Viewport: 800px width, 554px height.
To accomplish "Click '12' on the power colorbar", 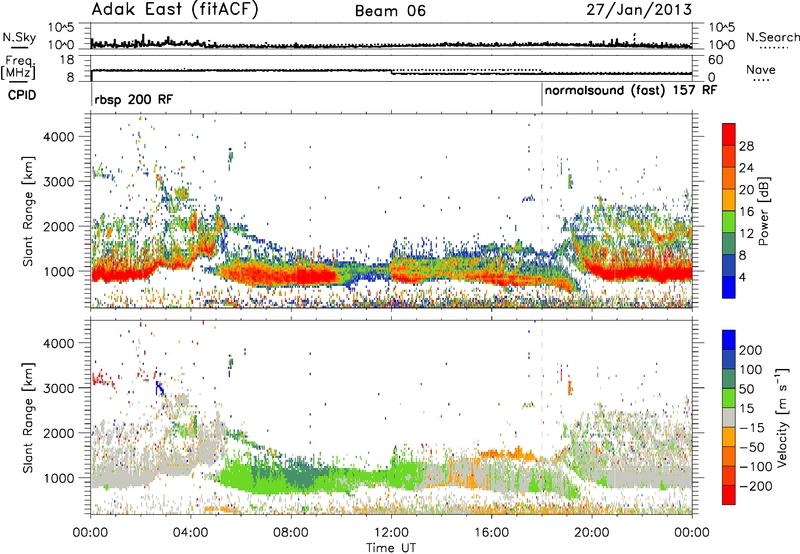I will 746,234.
